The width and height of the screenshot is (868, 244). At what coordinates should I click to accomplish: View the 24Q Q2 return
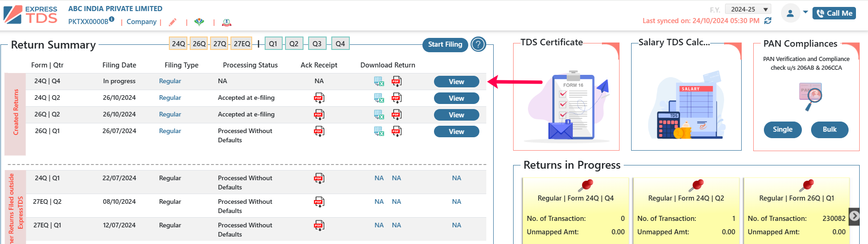456,98
